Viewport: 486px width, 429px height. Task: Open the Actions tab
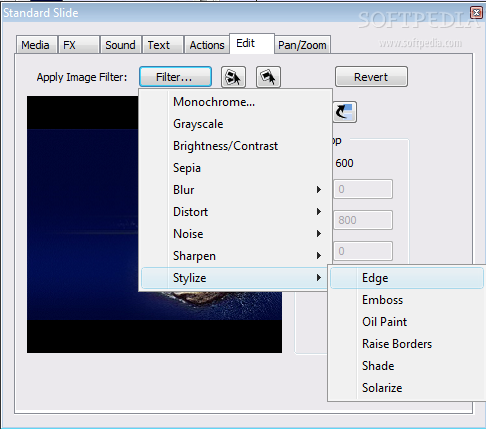pyautogui.click(x=207, y=45)
